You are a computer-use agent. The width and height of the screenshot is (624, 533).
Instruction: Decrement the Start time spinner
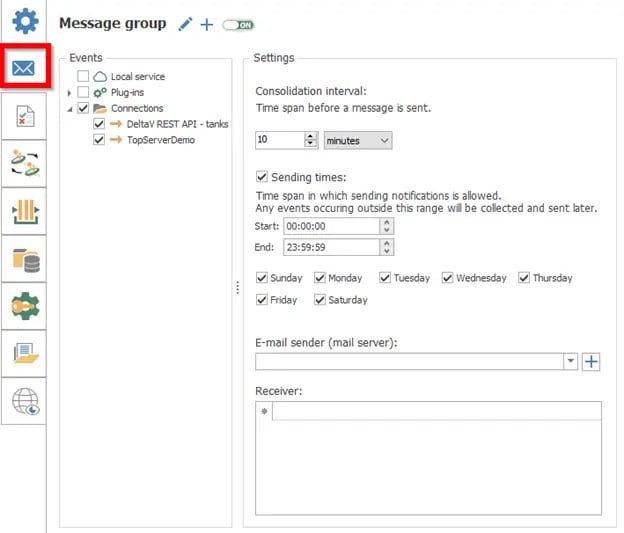click(386, 230)
